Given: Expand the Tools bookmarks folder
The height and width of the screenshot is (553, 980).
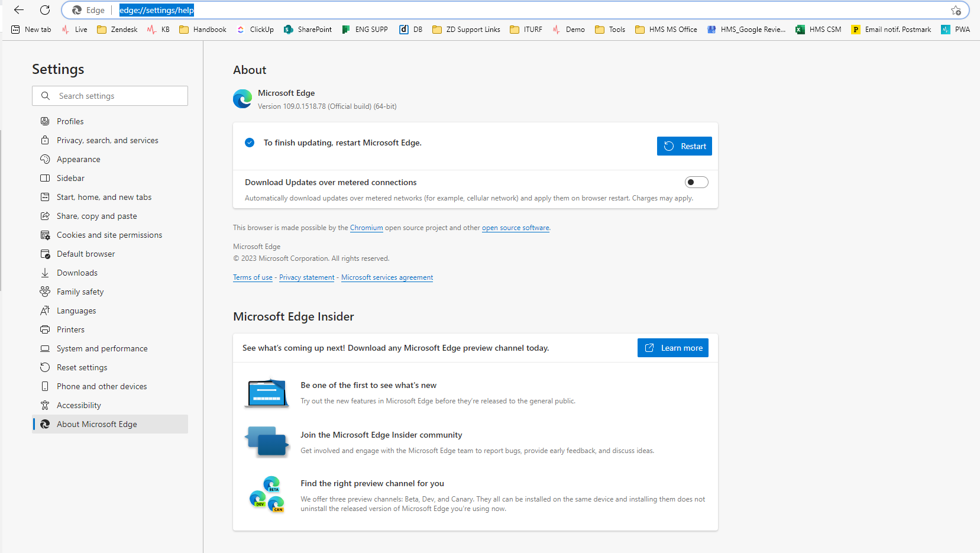Looking at the screenshot, I should tap(610, 30).
